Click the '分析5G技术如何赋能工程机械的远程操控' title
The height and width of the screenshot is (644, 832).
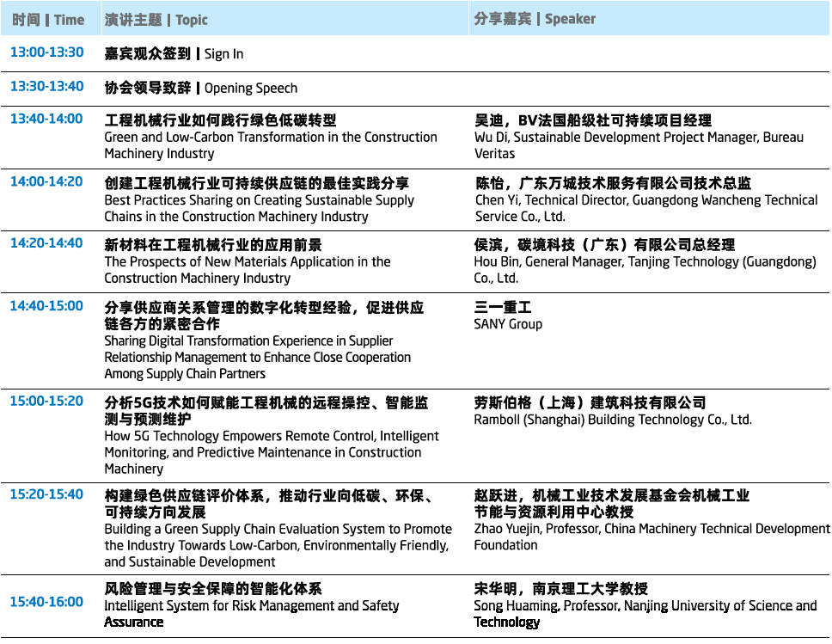point(237,402)
